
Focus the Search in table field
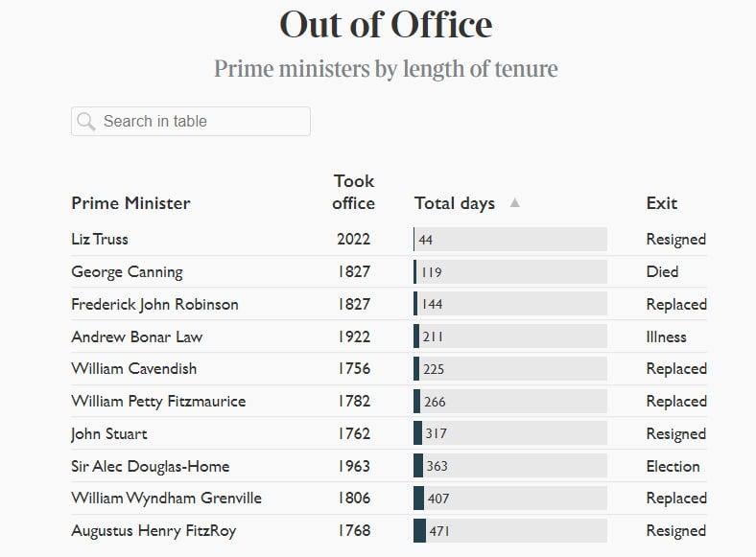201,121
